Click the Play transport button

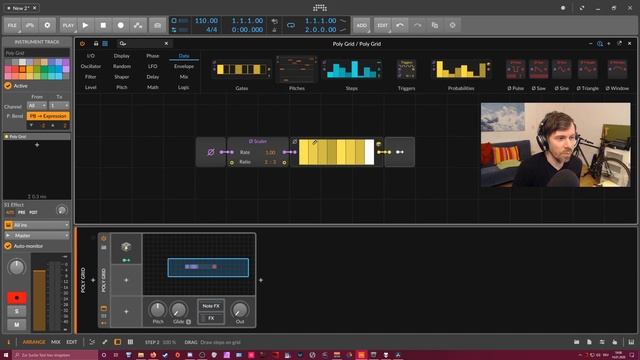85,25
